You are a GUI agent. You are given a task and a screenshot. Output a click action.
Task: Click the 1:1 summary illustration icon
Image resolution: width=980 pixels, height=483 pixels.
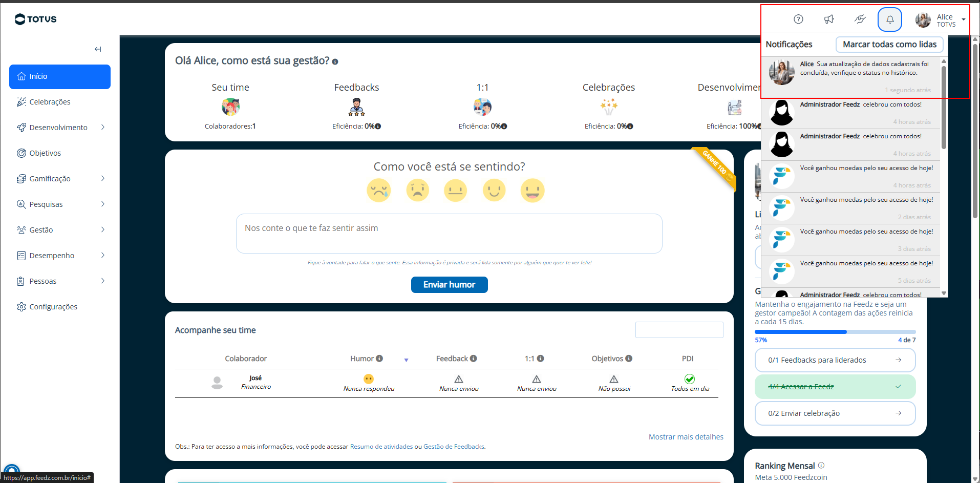click(482, 107)
